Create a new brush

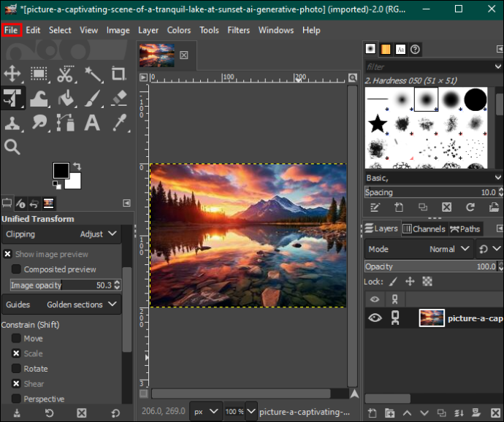coord(399,207)
